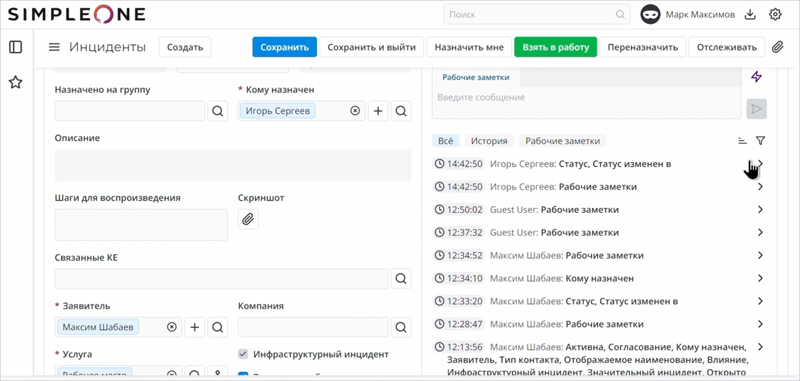Click Назначить мне button
Image resolution: width=800 pixels, height=381 pixels.
tap(469, 47)
